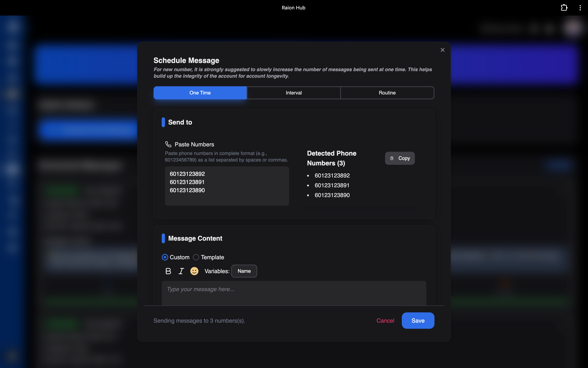
Task: Click detected number 60123123892
Action: tap(332, 175)
